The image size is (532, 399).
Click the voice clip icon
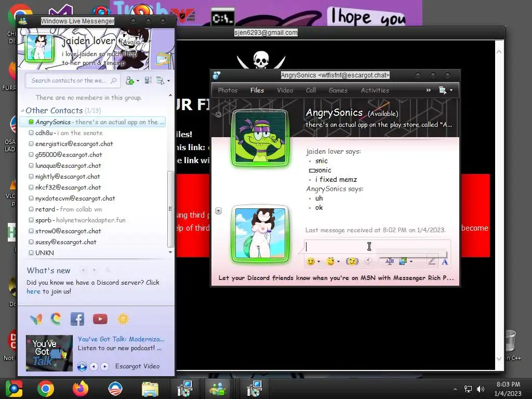click(x=368, y=261)
